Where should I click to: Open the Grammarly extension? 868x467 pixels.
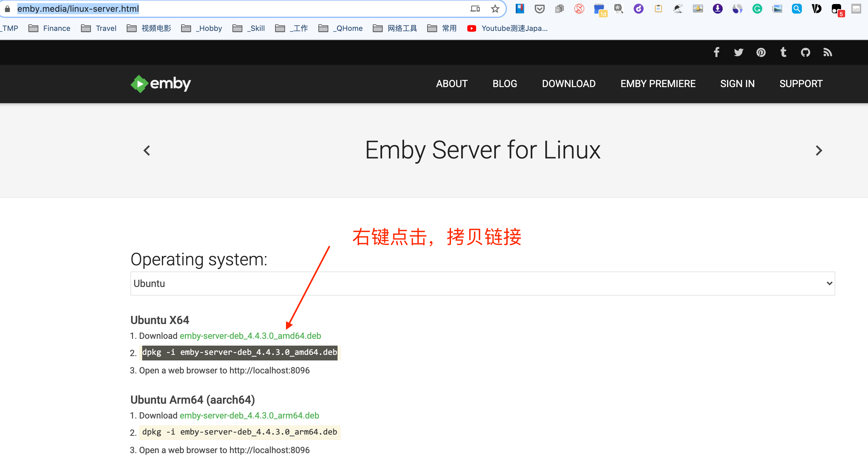click(x=757, y=9)
